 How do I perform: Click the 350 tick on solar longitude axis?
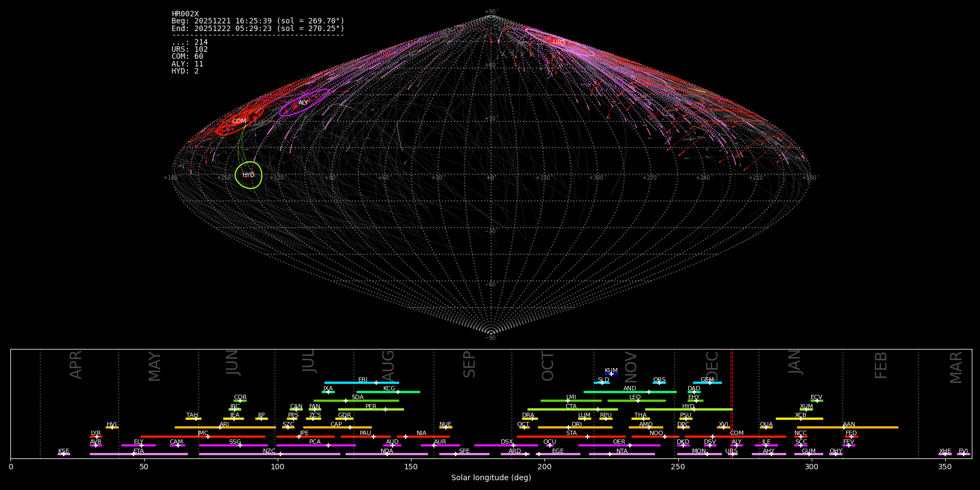tap(945, 467)
